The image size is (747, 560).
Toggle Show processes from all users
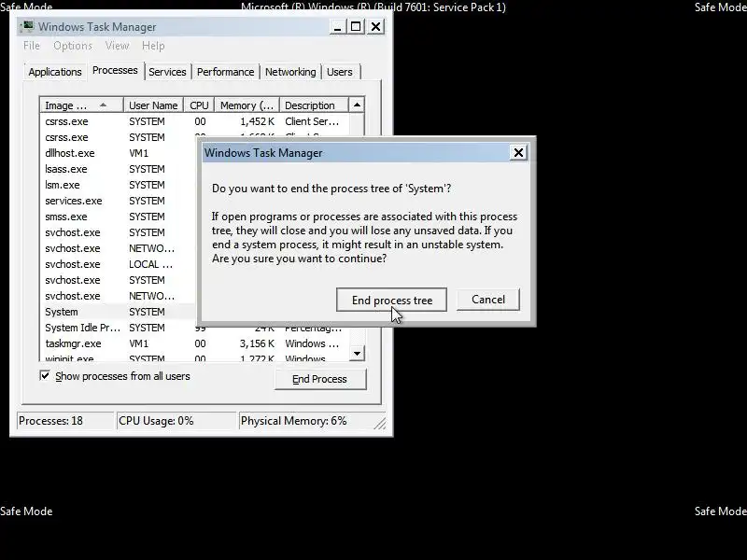[x=45, y=376]
